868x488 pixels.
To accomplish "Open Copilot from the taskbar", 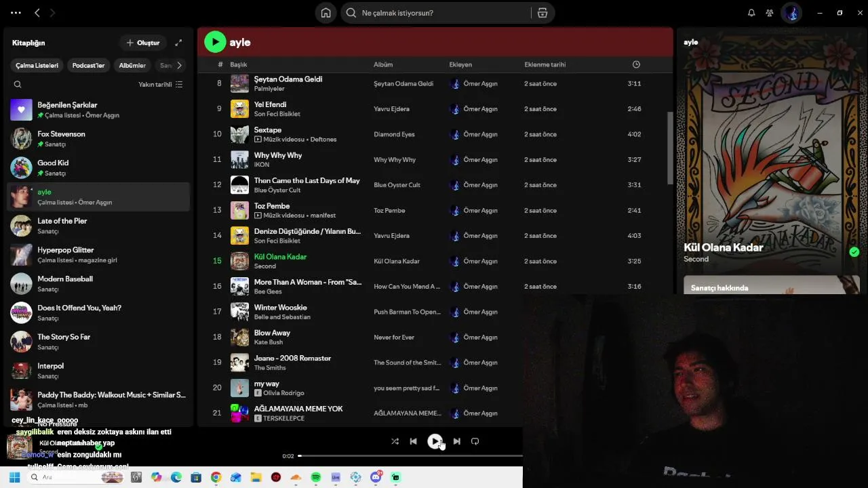I will (x=157, y=477).
